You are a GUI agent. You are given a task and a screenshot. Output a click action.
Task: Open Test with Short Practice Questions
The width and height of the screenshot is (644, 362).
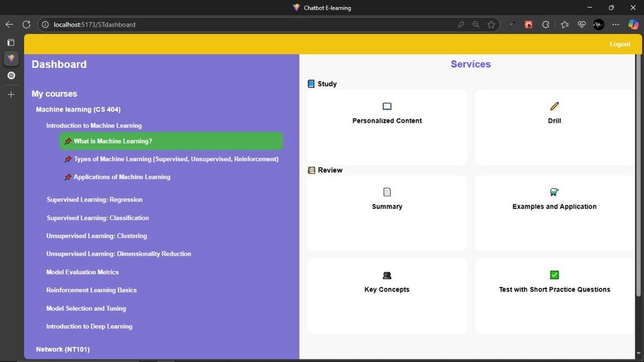click(x=554, y=290)
